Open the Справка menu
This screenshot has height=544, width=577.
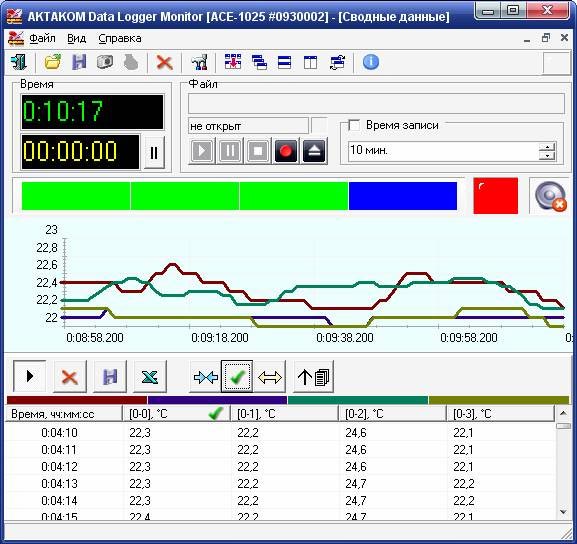point(120,38)
